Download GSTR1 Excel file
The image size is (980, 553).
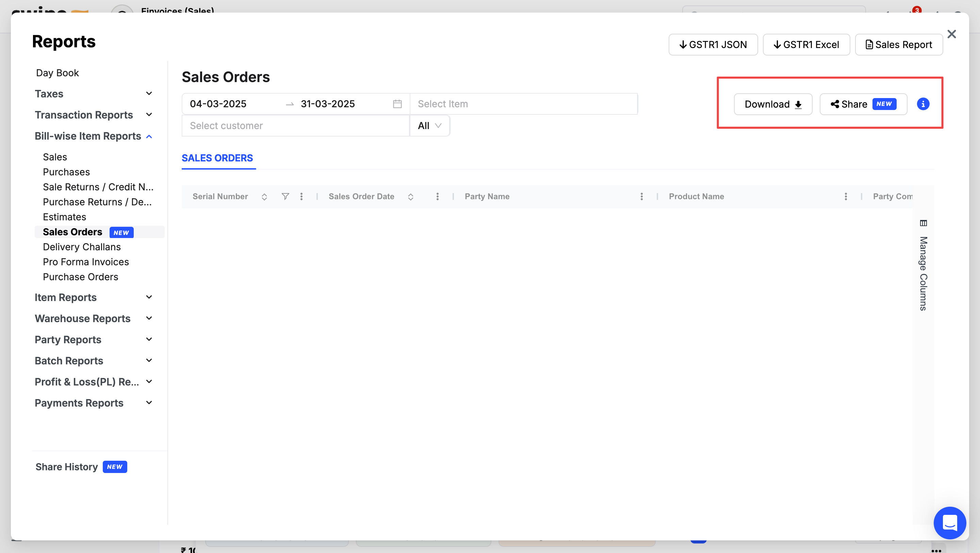[806, 45]
